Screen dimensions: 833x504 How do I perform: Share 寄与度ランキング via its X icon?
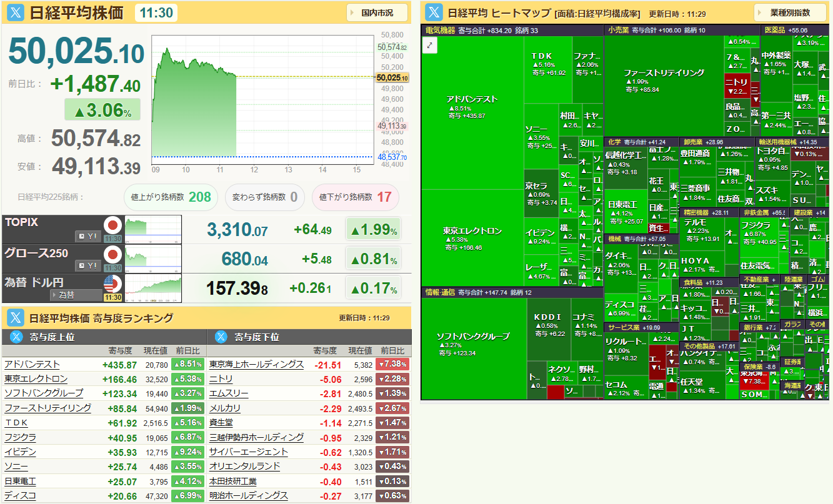[15, 317]
